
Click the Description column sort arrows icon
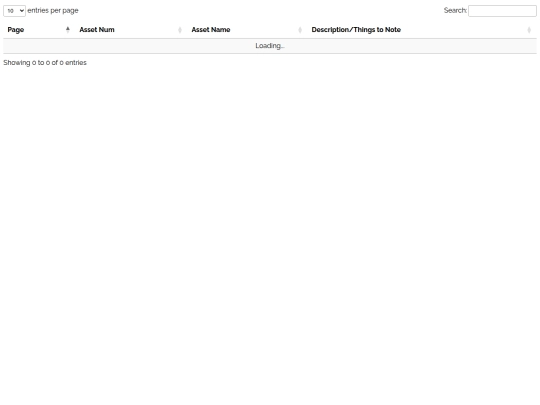coord(529,30)
